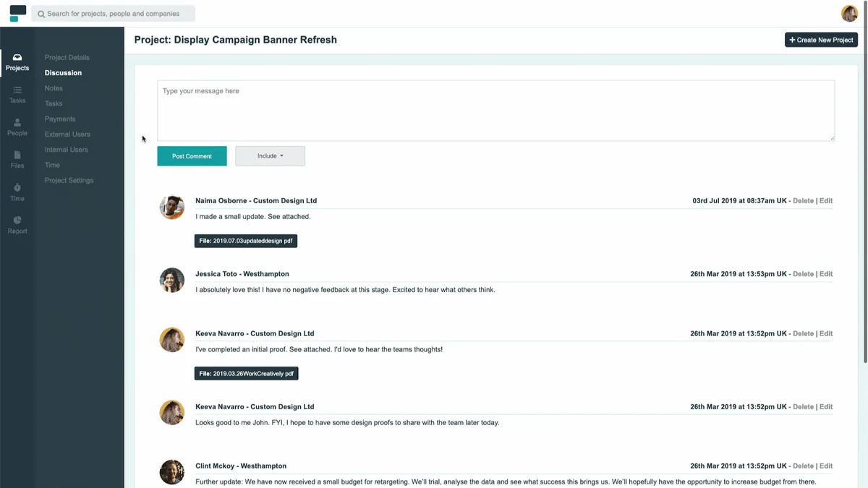Image resolution: width=868 pixels, height=488 pixels.
Task: Open the Files icon in sidebar
Action: (x=17, y=155)
